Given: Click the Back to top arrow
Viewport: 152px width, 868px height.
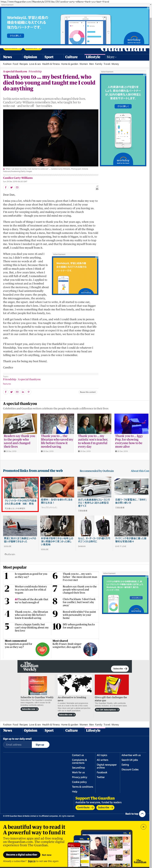Looking at the screenshot, I should coord(142,813).
